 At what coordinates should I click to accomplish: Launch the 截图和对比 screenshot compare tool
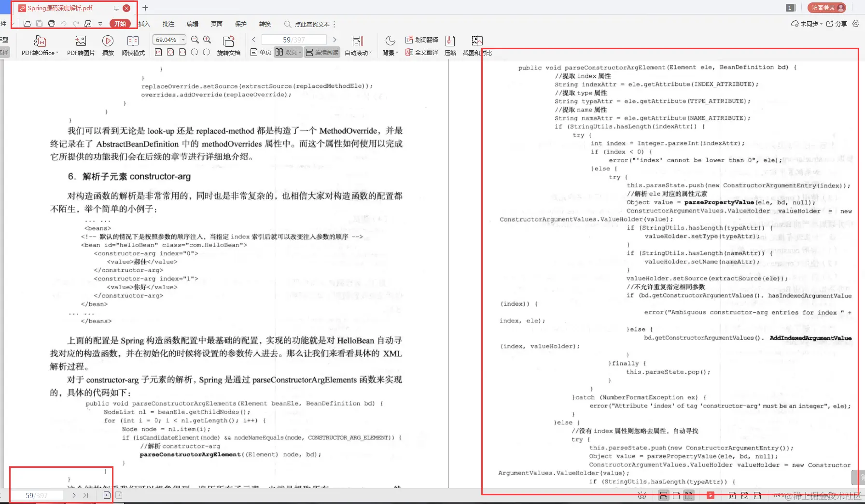click(x=477, y=45)
